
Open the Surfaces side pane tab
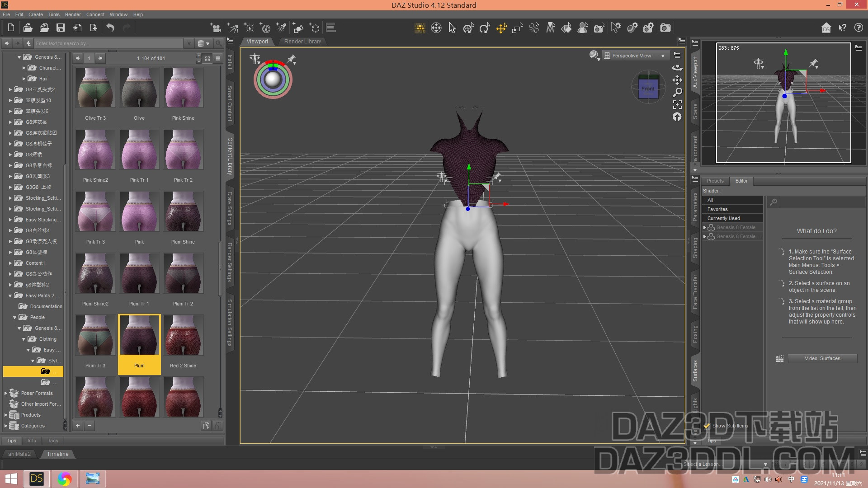pos(695,371)
